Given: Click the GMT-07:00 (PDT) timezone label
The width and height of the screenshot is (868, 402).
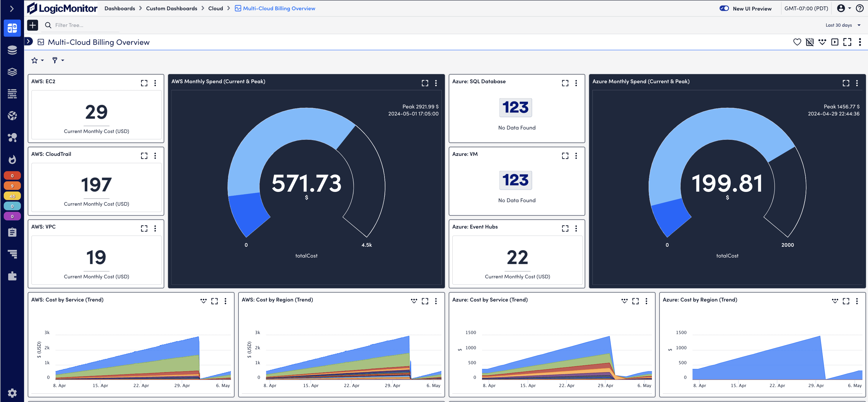Looking at the screenshot, I should 806,8.
